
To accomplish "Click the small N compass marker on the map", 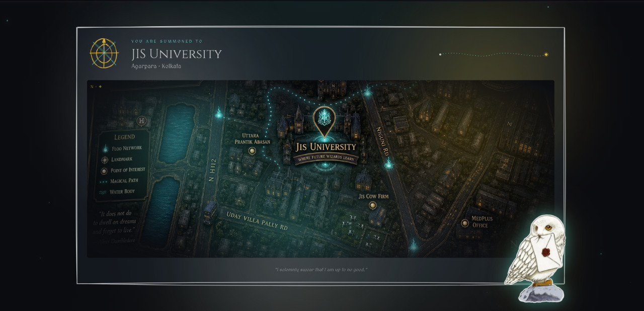I will [96, 87].
